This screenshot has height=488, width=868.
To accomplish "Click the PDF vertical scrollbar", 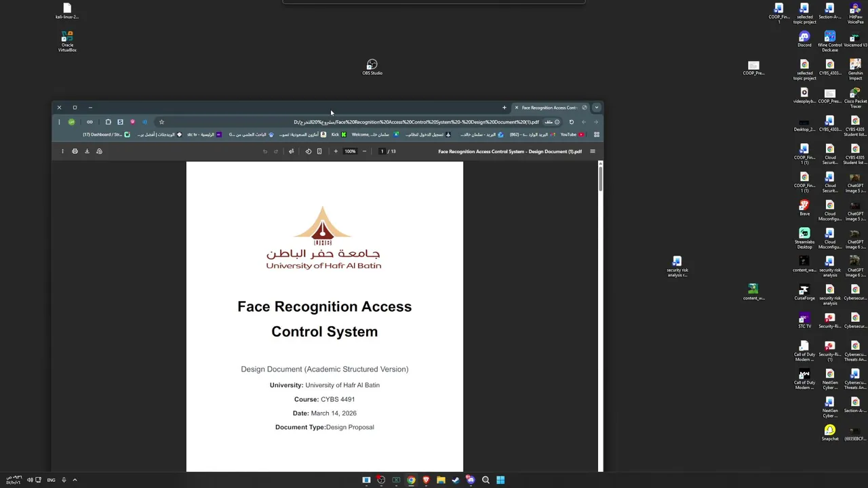I will pos(600,178).
